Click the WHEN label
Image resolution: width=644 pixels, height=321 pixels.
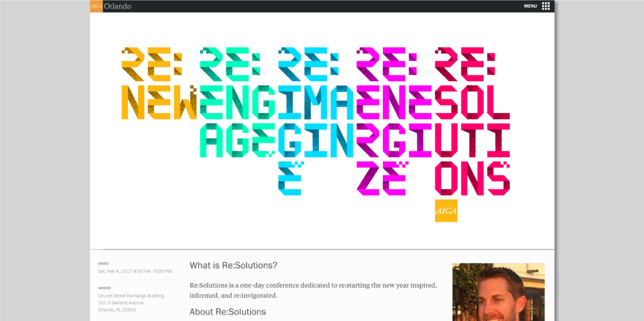tap(103, 264)
